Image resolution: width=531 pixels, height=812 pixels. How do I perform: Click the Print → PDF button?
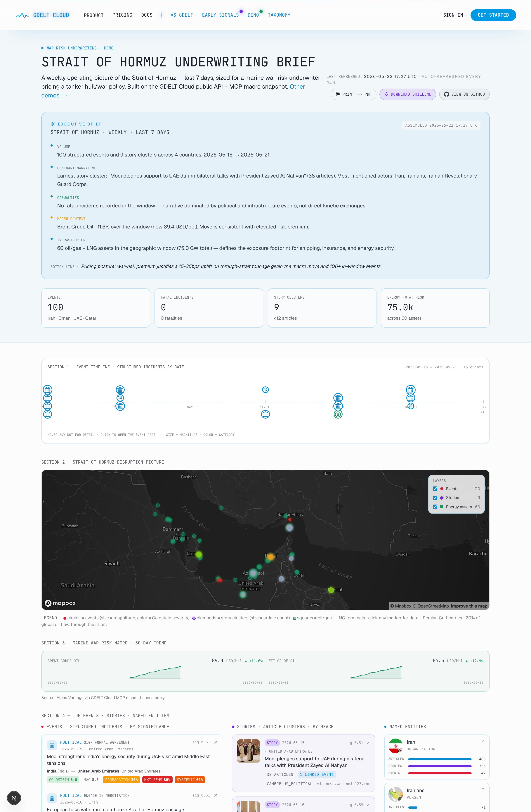point(353,94)
